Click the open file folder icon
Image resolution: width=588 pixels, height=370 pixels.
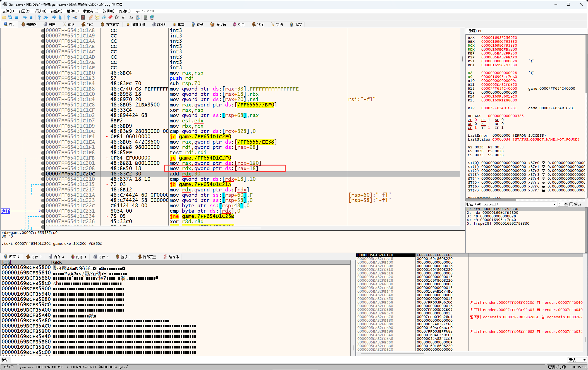tap(4, 17)
